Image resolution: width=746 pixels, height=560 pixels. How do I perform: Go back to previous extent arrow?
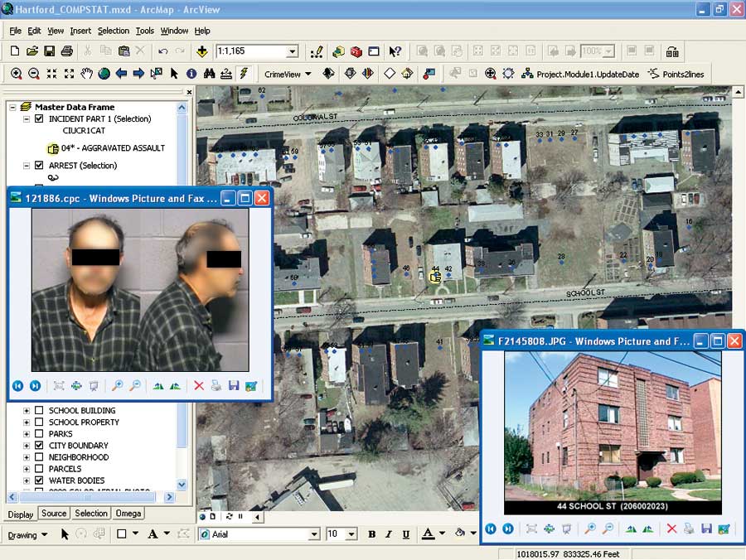[122, 74]
